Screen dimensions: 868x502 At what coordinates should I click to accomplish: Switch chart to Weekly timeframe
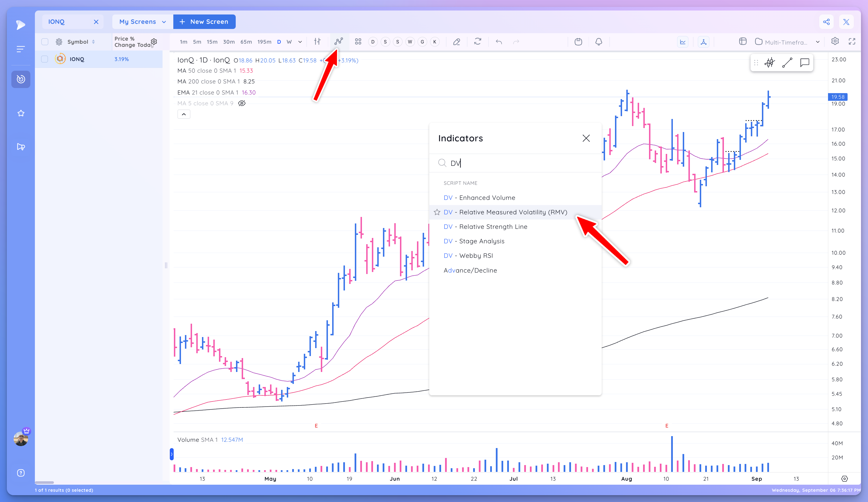tap(289, 41)
